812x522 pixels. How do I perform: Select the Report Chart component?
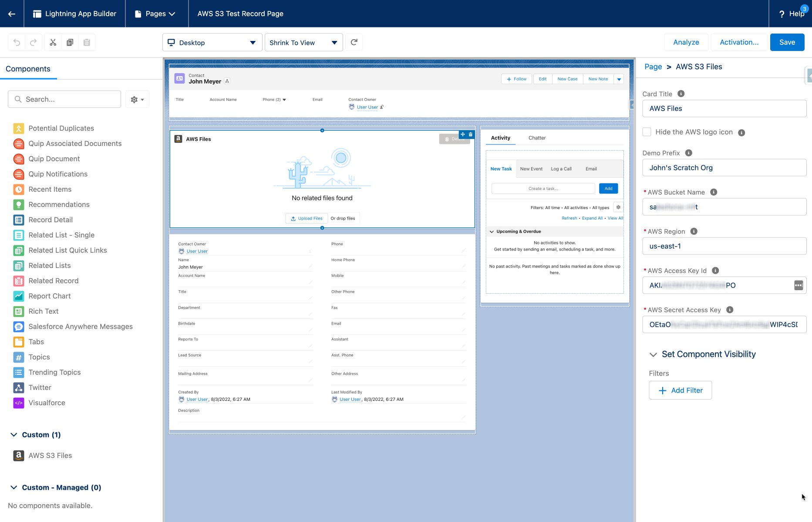point(42,296)
